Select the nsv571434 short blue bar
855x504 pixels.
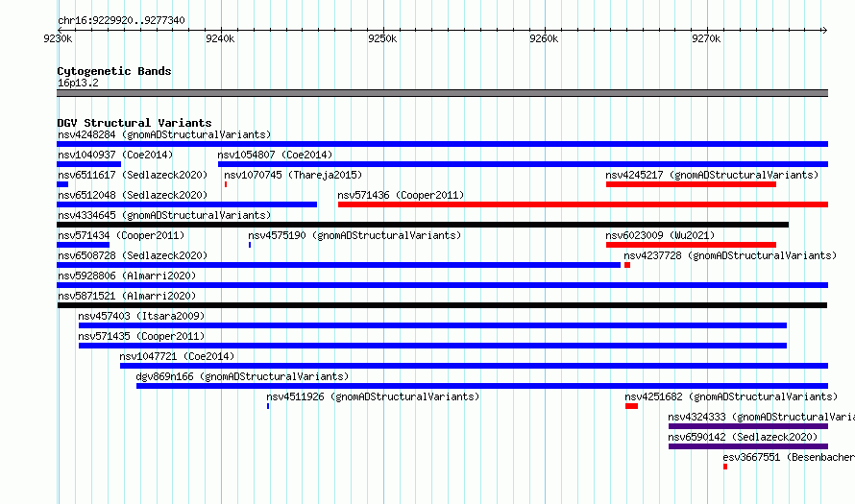tap(83, 245)
